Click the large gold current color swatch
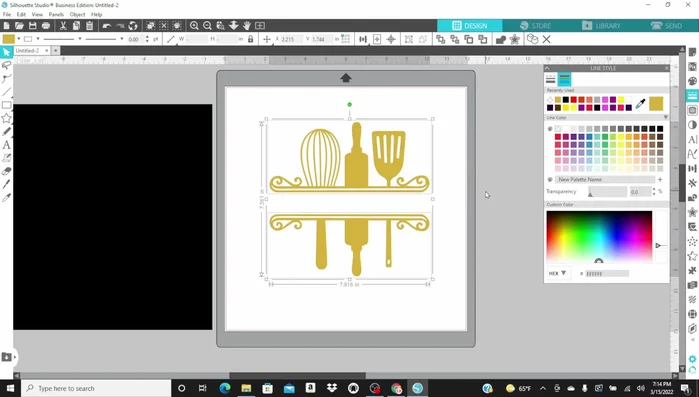The height and width of the screenshot is (397, 699). tap(656, 104)
